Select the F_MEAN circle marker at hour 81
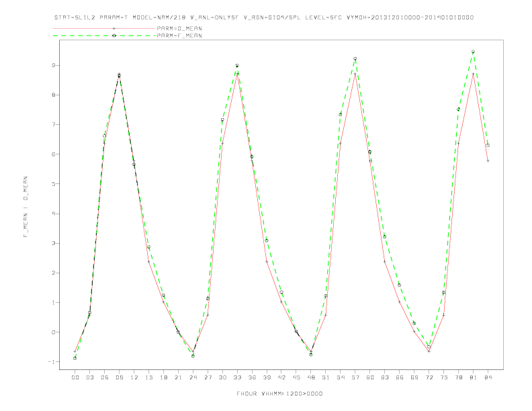Screen dimensions: 532x411 (x=473, y=52)
